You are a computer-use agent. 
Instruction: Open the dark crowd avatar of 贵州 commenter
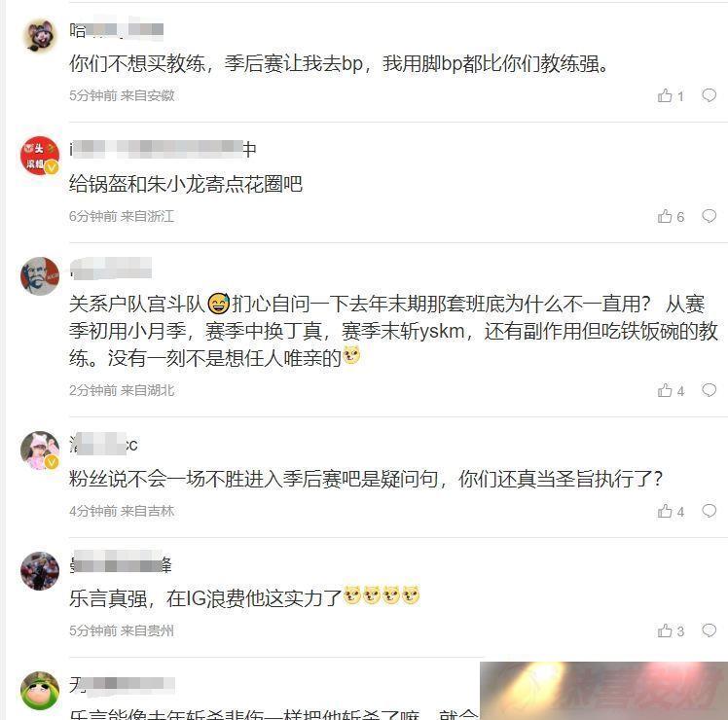coord(40,571)
